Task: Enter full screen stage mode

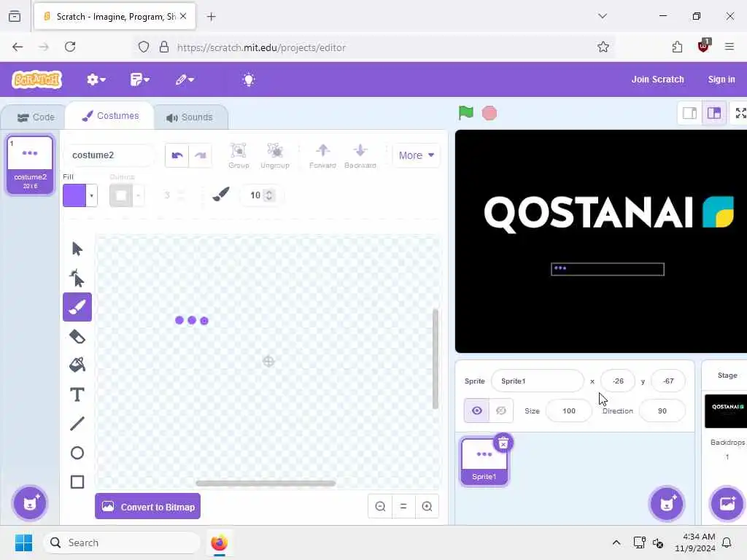Action: [x=740, y=113]
